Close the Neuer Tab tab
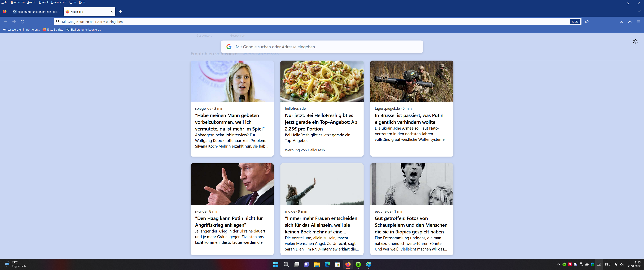The width and height of the screenshot is (644, 270). (112, 11)
